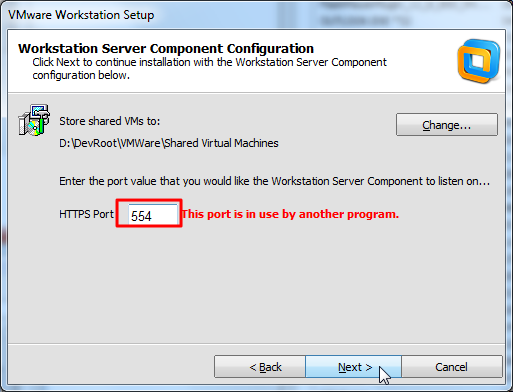Go to the previous step with Back

click(260, 367)
